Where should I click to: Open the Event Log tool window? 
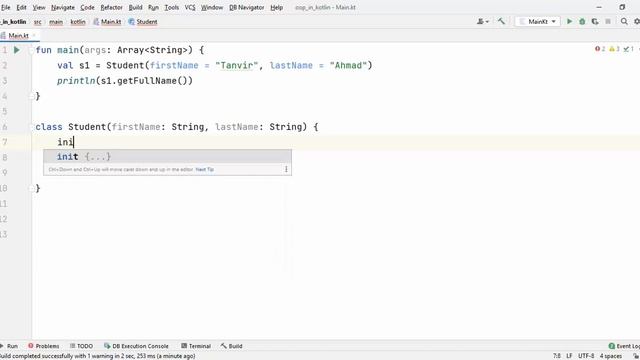pyautogui.click(x=624, y=346)
